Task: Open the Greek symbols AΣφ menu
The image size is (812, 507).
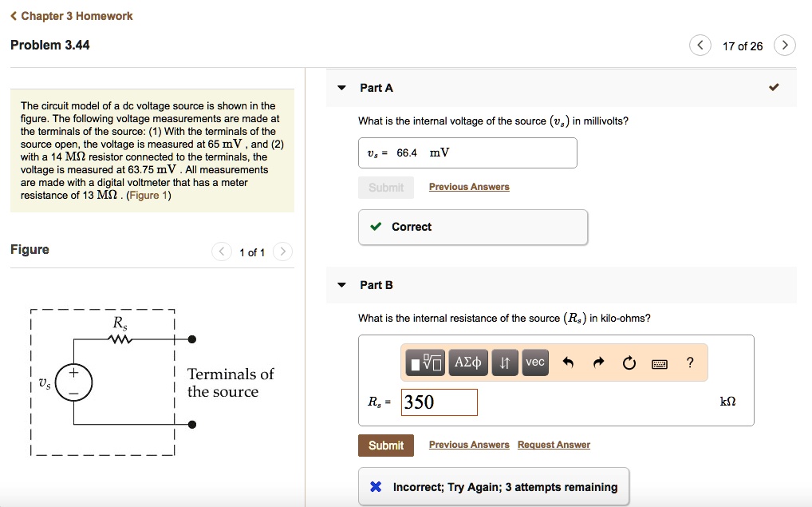Action: pyautogui.click(x=467, y=362)
